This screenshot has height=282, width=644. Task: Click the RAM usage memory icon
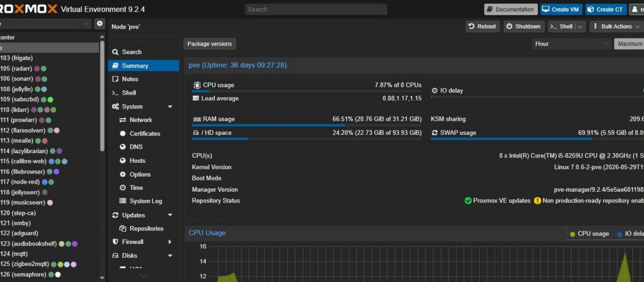tap(196, 119)
